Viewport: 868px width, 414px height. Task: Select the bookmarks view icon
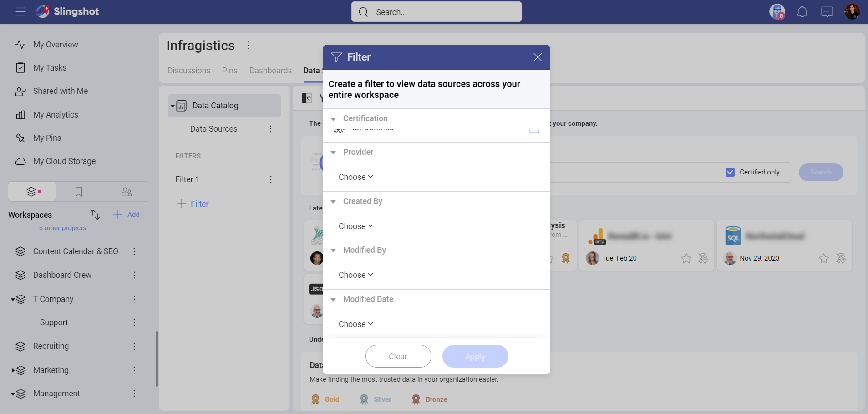79,192
